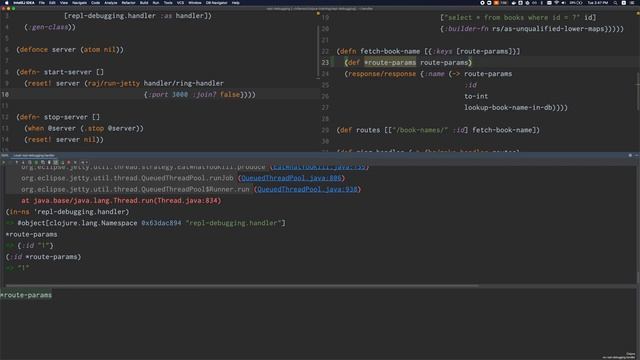
Task: Click the first REPL toolbar icon at left
Action: click(x=3, y=162)
